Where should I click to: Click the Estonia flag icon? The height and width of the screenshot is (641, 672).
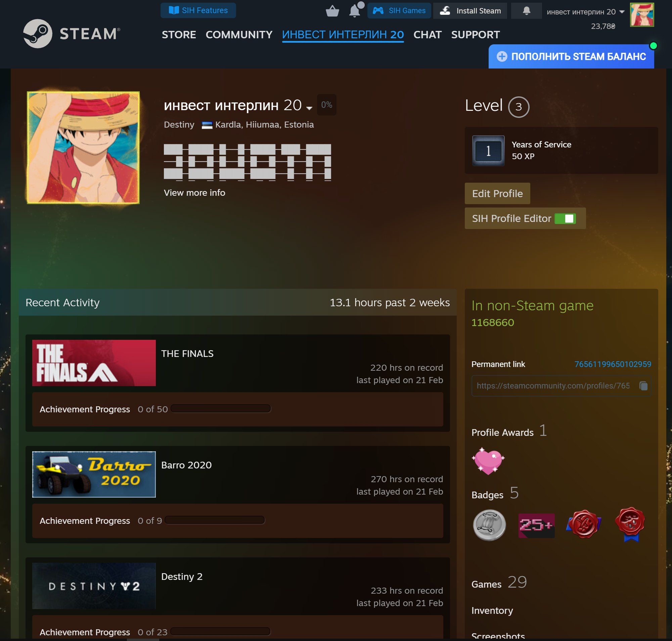pos(207,125)
